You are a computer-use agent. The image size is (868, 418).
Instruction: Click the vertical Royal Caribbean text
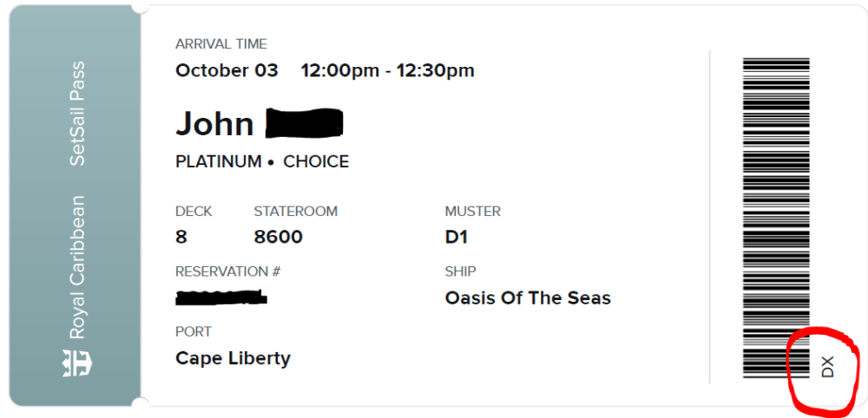tap(77, 267)
